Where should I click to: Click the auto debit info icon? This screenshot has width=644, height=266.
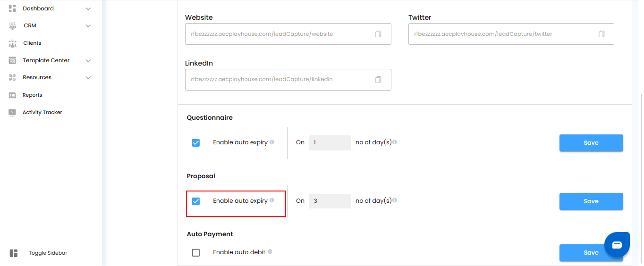pos(270,252)
